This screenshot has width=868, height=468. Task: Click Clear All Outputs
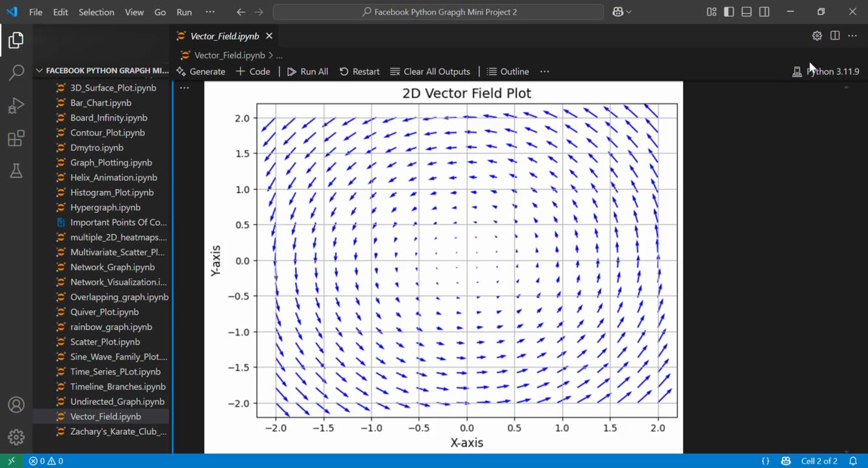click(x=430, y=71)
